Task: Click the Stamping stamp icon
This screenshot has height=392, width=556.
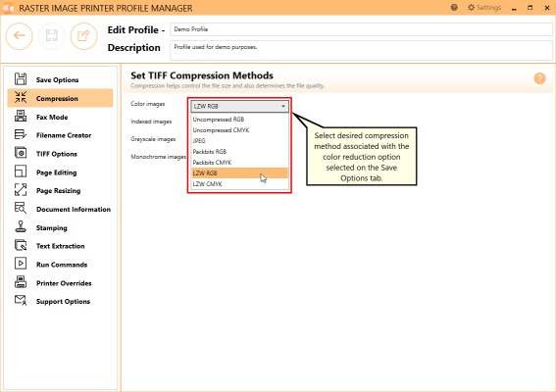Action: tap(21, 226)
